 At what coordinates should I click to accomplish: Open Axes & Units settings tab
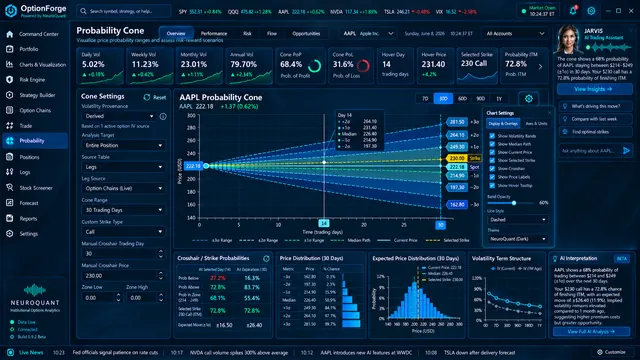point(536,123)
